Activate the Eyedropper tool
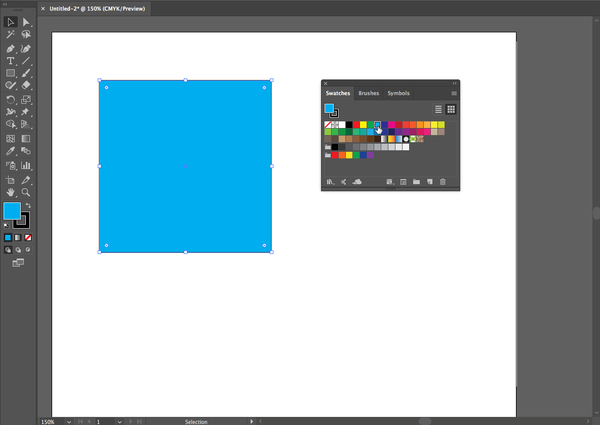The image size is (600, 425). click(x=10, y=152)
